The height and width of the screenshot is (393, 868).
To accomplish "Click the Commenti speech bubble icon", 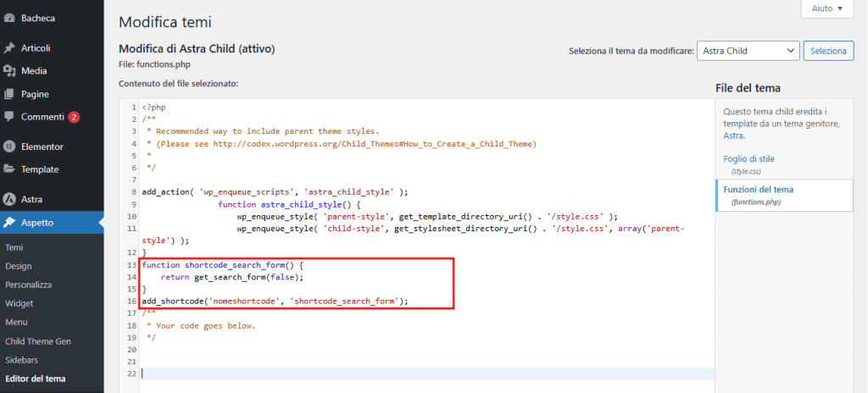I will click(x=8, y=118).
